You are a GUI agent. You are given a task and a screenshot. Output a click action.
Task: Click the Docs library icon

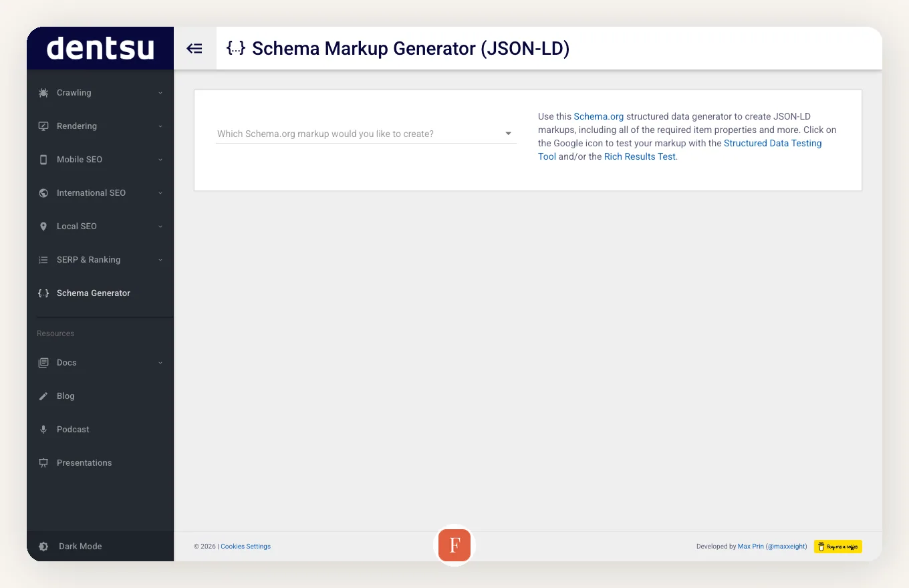pos(43,363)
